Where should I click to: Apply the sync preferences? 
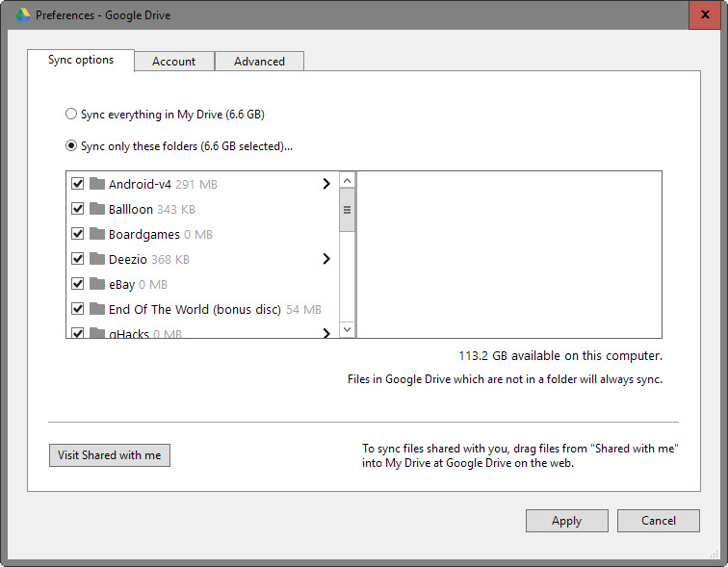pyautogui.click(x=567, y=521)
